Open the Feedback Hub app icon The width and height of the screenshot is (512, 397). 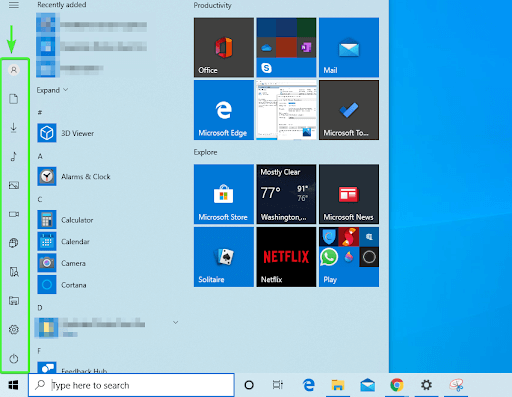pos(47,367)
